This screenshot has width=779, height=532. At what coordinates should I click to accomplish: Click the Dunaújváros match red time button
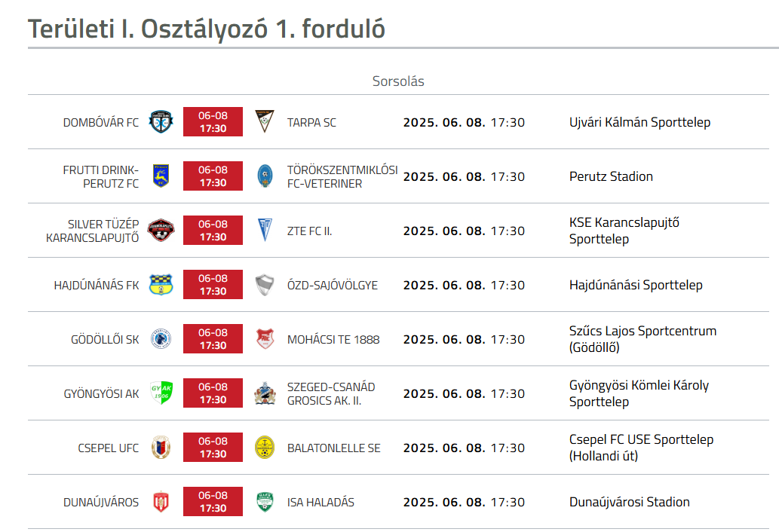click(213, 502)
